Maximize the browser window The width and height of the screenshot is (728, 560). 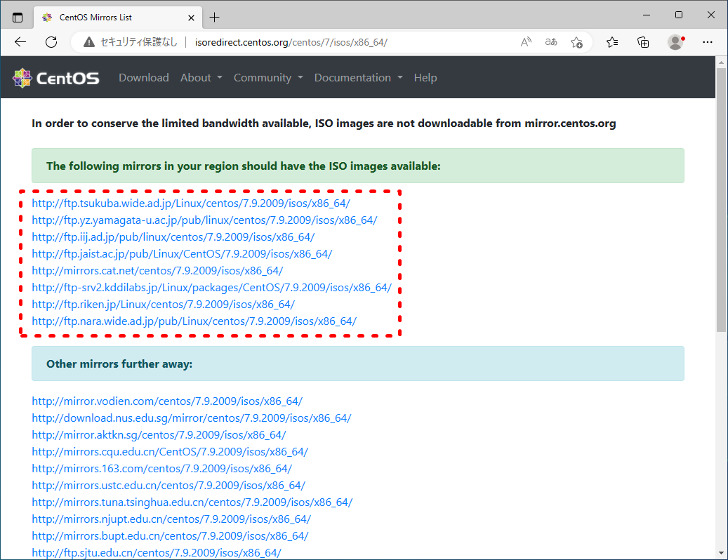[x=679, y=15]
